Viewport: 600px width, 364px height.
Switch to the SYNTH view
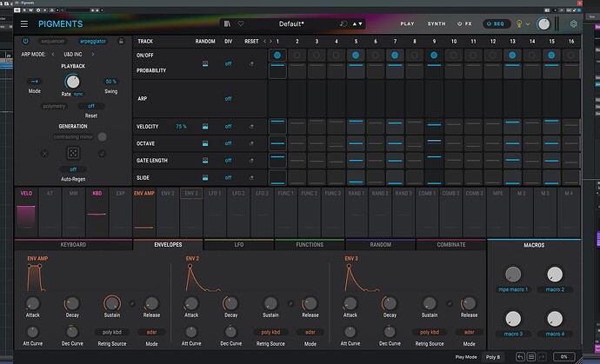point(437,23)
